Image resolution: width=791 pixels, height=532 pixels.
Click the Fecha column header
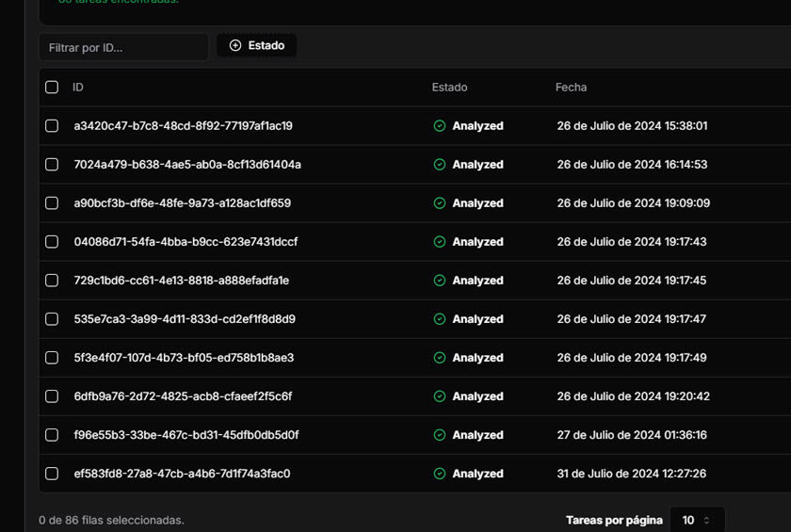[571, 88]
